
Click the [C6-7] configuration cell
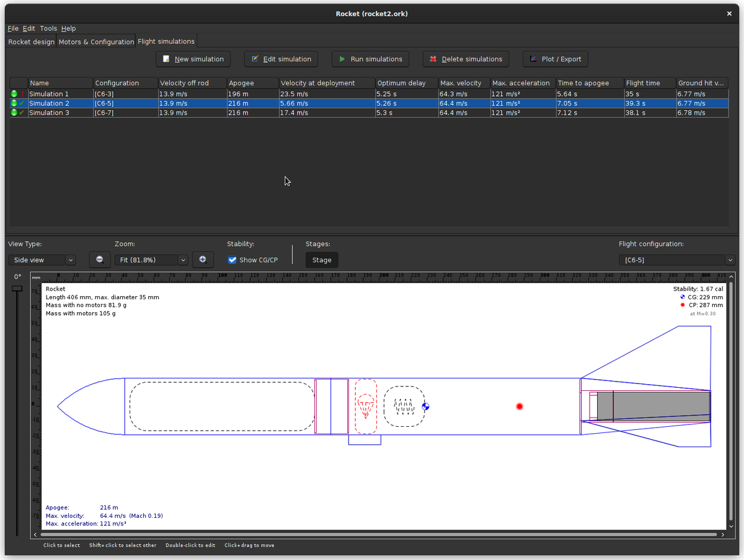[125, 113]
